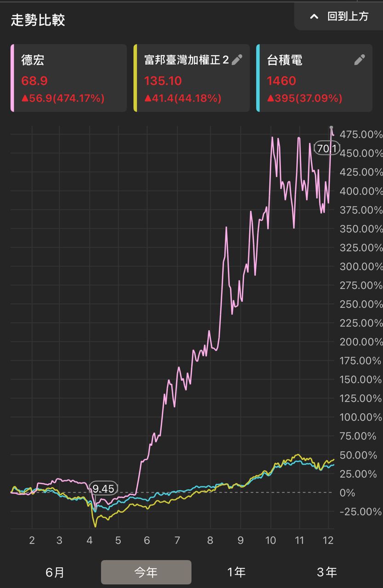
Task: Tap the cyan color bar of 台積電
Action: [x=258, y=78]
